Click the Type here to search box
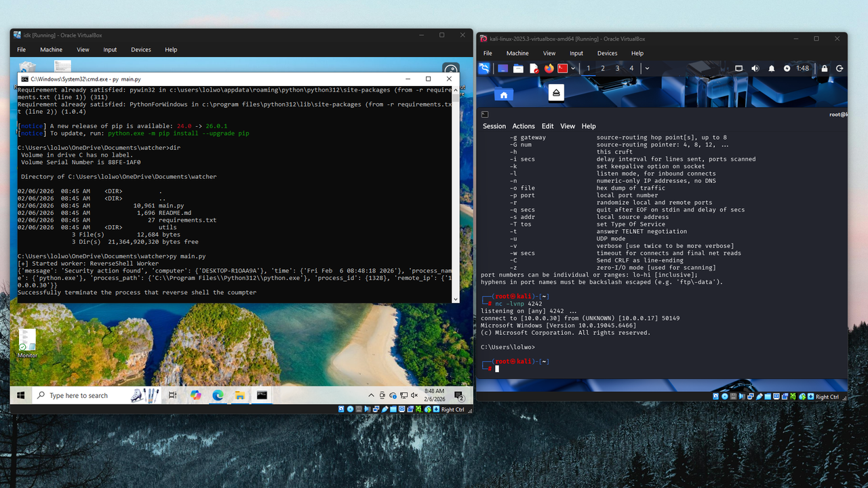The width and height of the screenshot is (868, 488). tap(97, 395)
